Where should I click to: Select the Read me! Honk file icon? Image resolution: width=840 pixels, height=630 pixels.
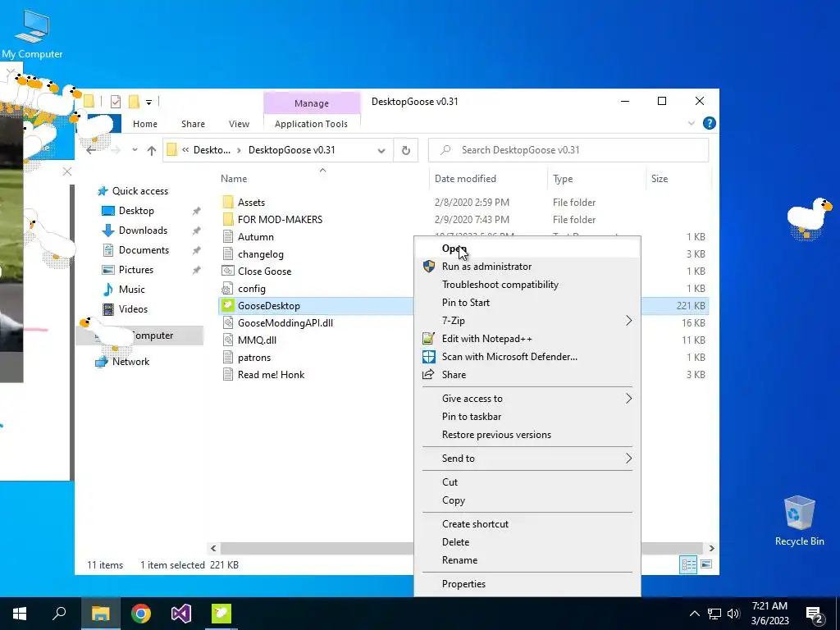tap(228, 374)
